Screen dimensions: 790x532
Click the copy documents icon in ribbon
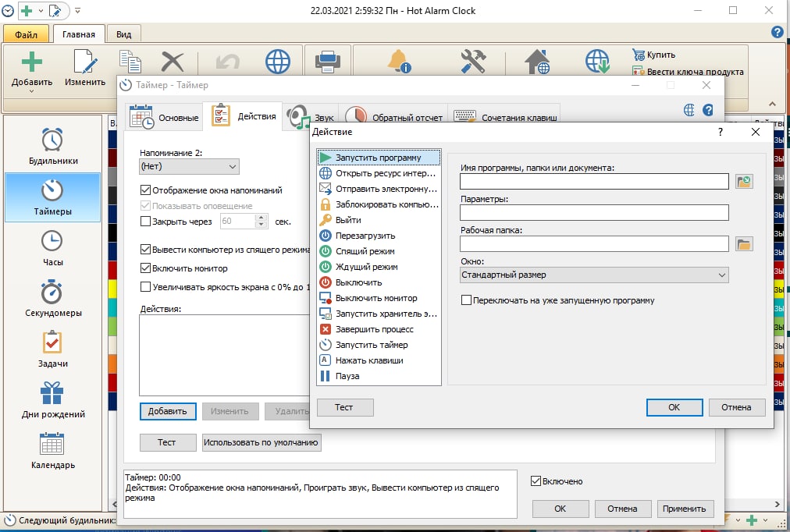pyautogui.click(x=130, y=62)
